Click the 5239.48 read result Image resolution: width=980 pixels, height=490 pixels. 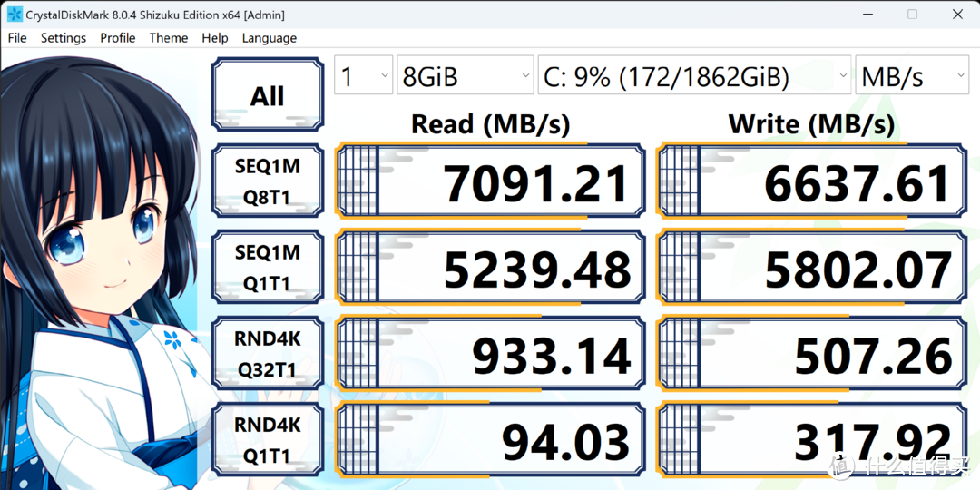click(x=491, y=268)
